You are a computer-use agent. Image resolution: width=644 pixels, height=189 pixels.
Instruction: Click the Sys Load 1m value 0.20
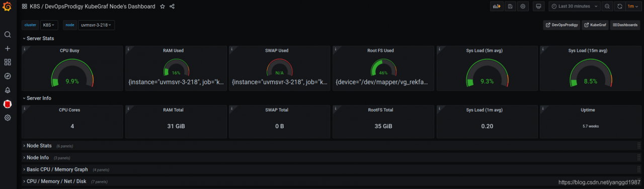487,126
